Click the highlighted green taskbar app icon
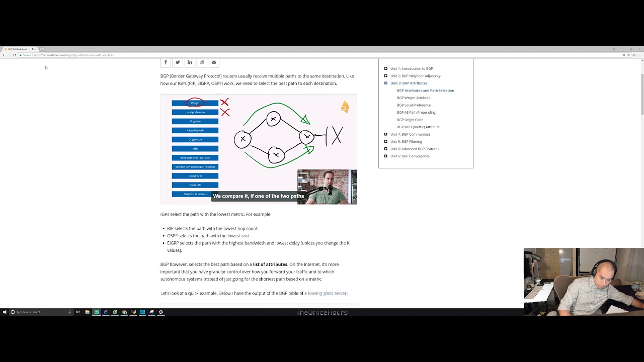 97,312
